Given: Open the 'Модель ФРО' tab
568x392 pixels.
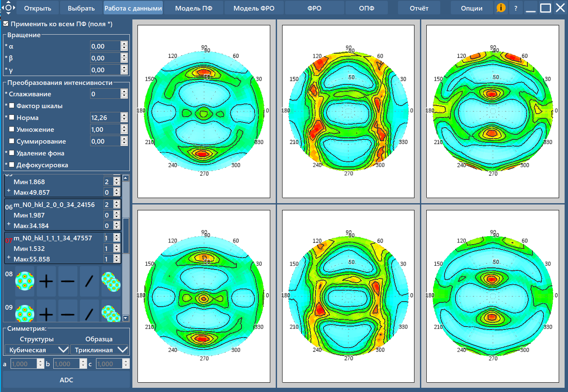Looking at the screenshot, I should [x=254, y=8].
